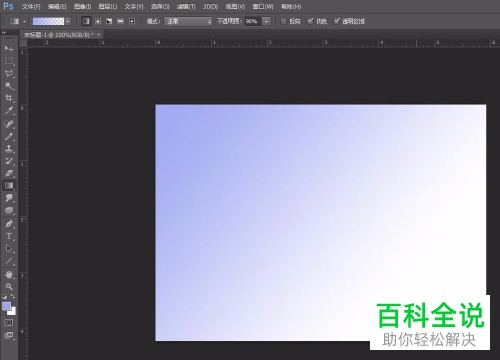500x360 pixels.
Task: Uncheck the 仿色 (Dither) checkbox
Action: pyautogui.click(x=310, y=21)
